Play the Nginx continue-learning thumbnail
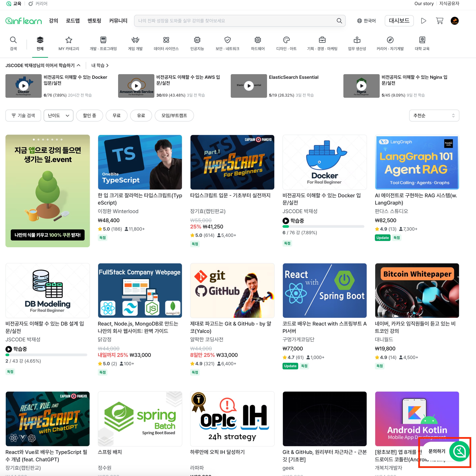The width and height of the screenshot is (476, 476). coord(361,86)
